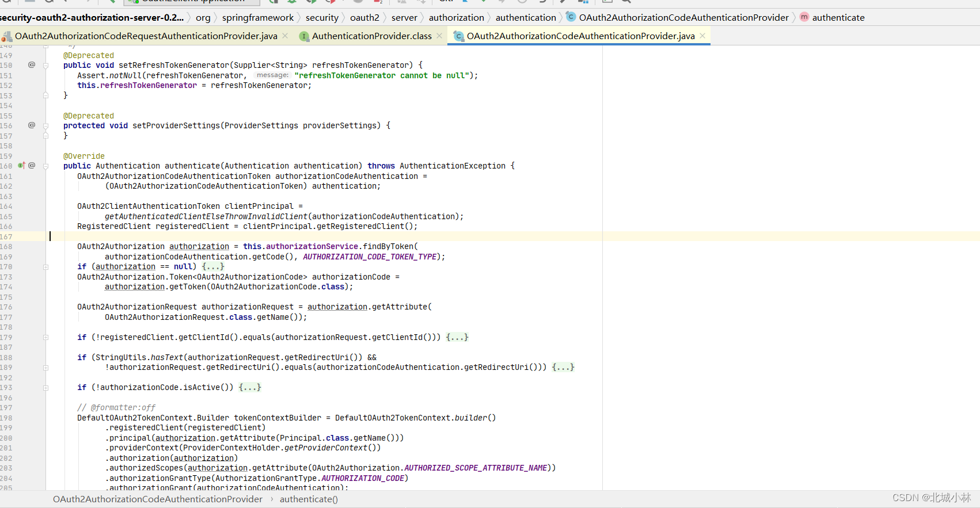Close the OAuth2AuthorizationCodeRequestAuthenticationProvider.java tab

point(285,36)
